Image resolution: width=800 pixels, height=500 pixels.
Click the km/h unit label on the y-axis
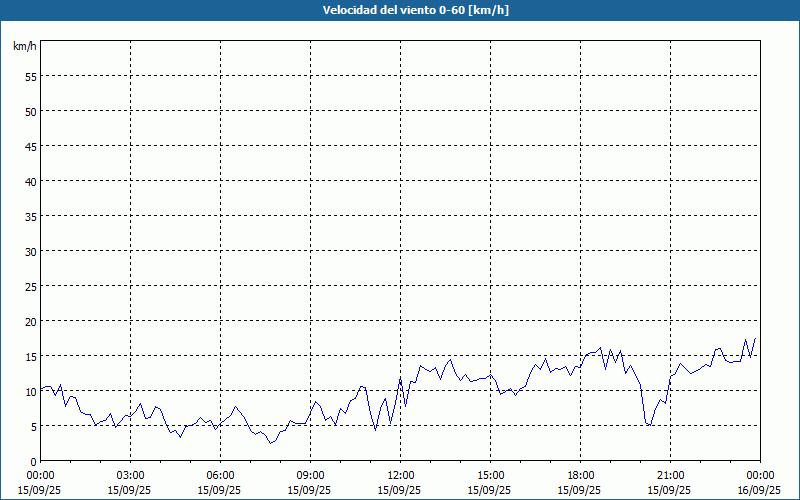click(25, 46)
